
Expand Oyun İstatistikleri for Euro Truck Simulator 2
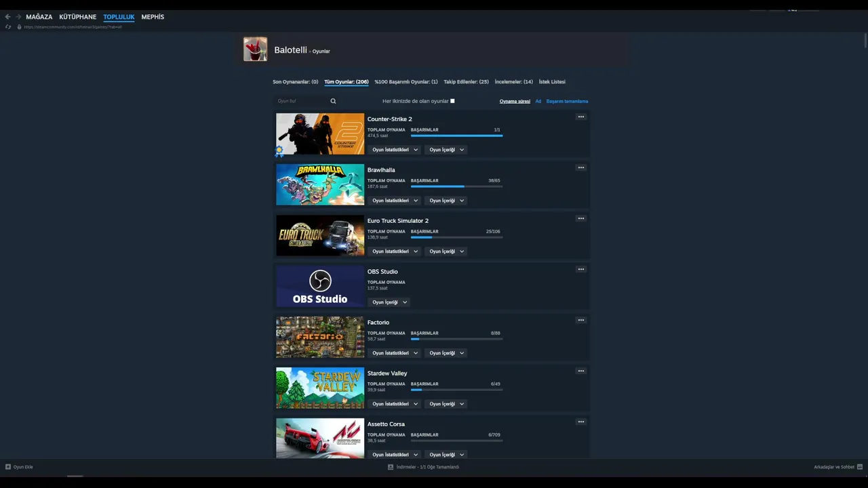(x=395, y=251)
